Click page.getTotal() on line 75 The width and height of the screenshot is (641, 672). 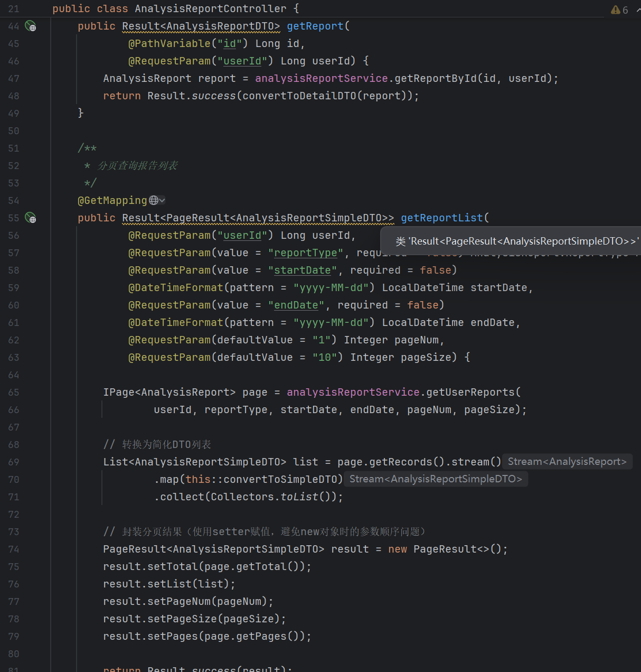(x=252, y=567)
